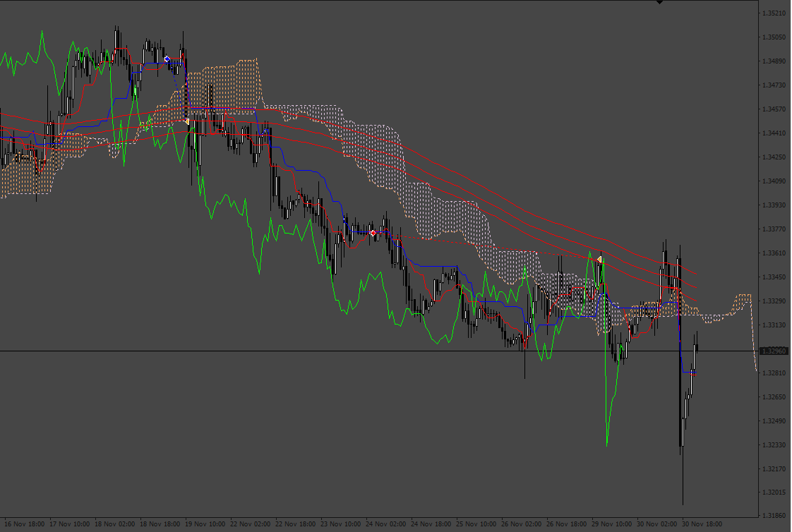The image size is (792, 532).
Task: Click the current price tag 1.32960
Action: (774, 351)
